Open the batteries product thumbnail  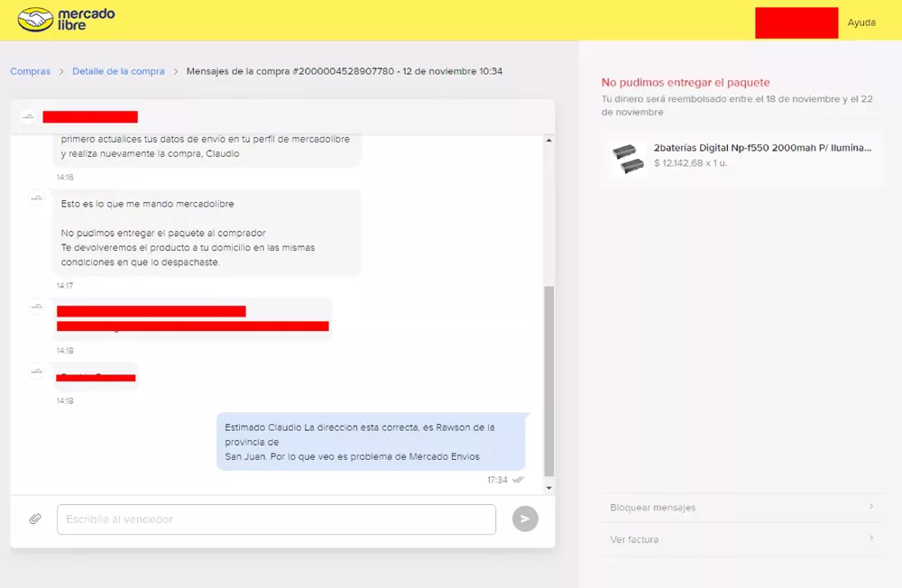pos(628,159)
